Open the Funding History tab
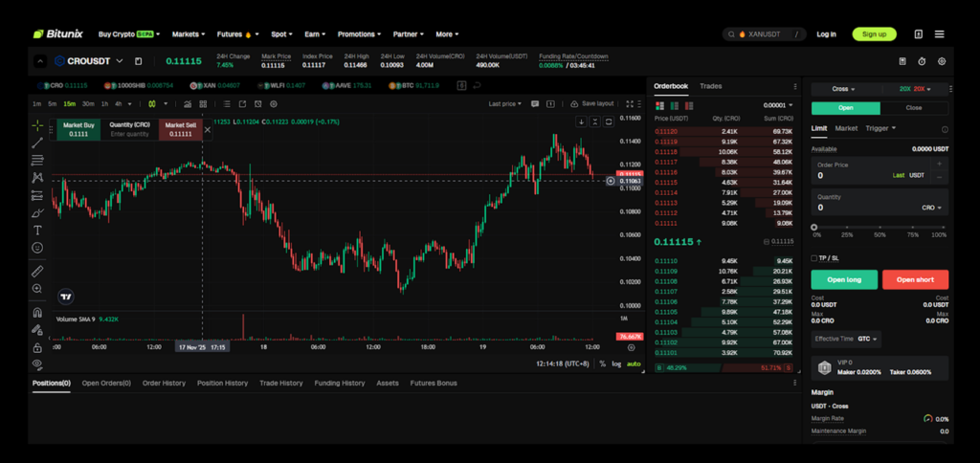Viewport: 980px width, 463px height. coord(340,383)
